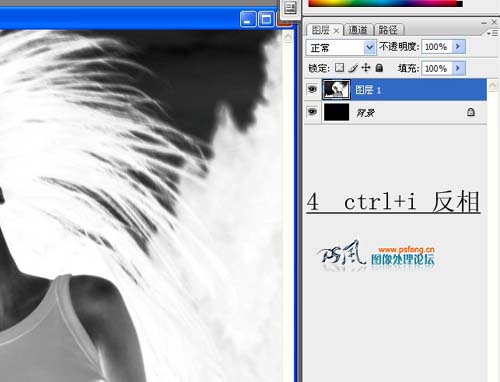Screen dimensions: 500x382
Task: Click lock image pixels brush icon
Action: tap(353, 68)
